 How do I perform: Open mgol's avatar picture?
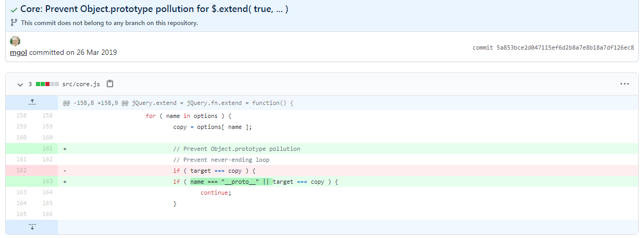click(15, 41)
